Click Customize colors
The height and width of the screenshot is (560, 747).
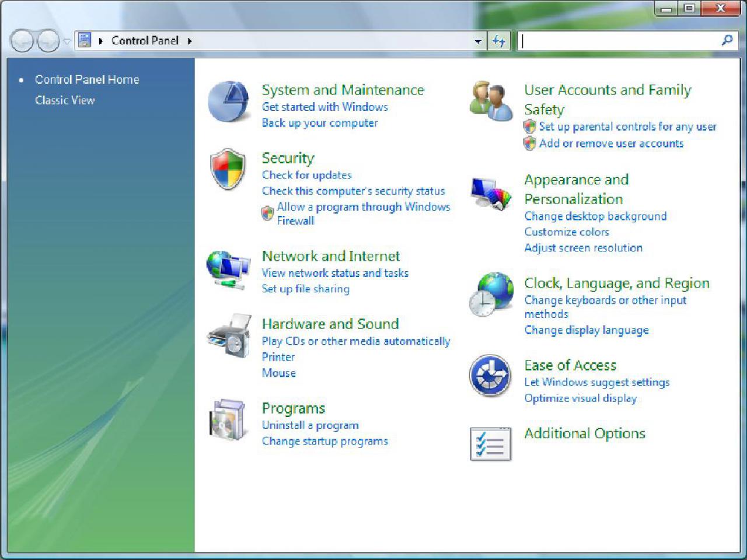(567, 232)
